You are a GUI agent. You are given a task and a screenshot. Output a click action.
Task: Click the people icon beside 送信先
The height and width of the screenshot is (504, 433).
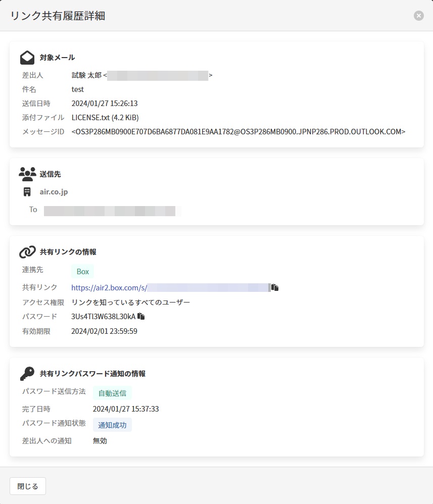point(27,174)
